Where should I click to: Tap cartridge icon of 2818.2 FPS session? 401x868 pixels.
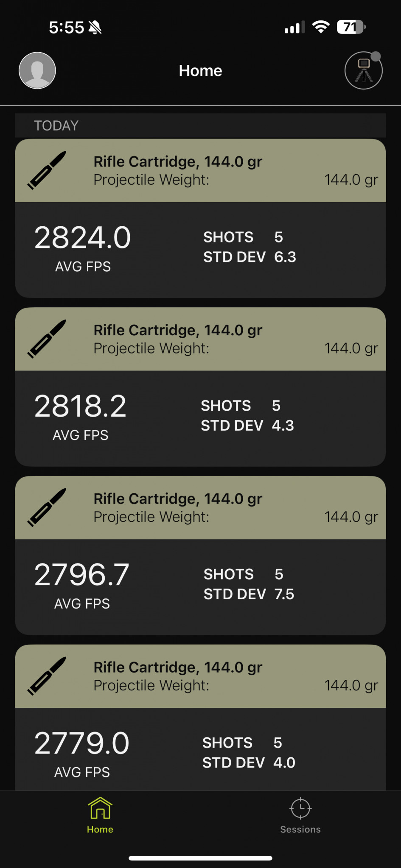pyautogui.click(x=47, y=339)
